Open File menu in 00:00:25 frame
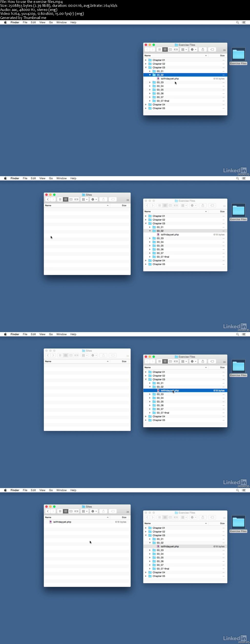This screenshot has width=250, height=644. pyautogui.click(x=25, y=22)
